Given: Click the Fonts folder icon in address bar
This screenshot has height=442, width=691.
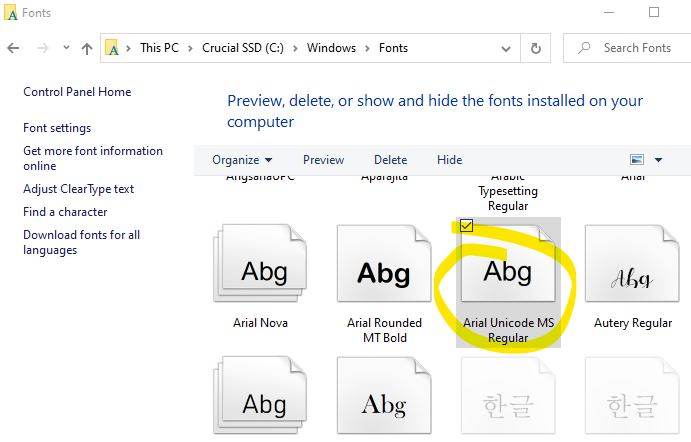Looking at the screenshot, I should click(113, 48).
